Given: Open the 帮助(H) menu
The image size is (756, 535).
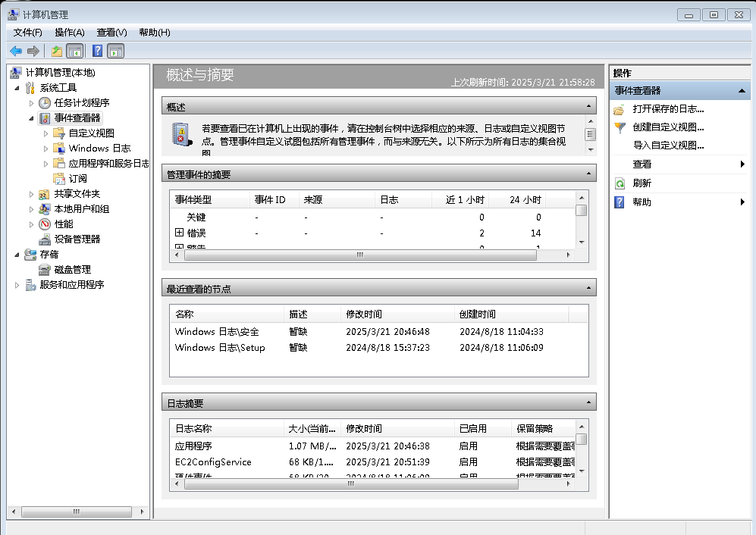Looking at the screenshot, I should tap(154, 33).
